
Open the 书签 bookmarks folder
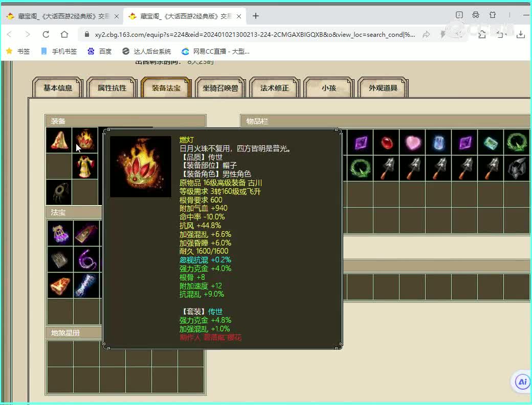coord(18,51)
